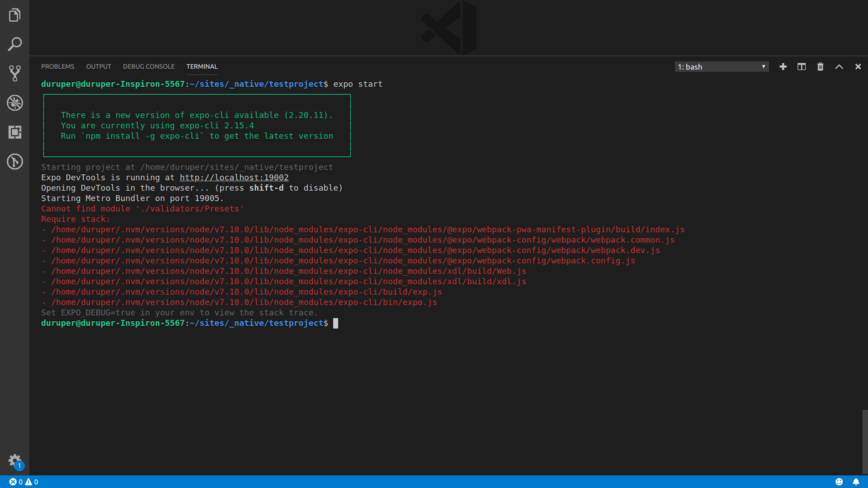Open the Source Control view

tap(14, 73)
